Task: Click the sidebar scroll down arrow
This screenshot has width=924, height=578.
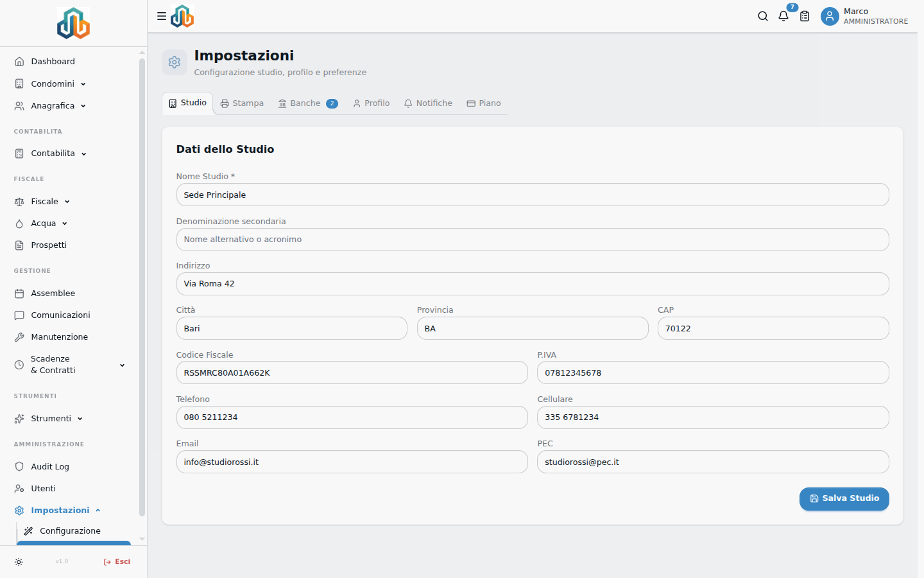Action: tap(142, 539)
